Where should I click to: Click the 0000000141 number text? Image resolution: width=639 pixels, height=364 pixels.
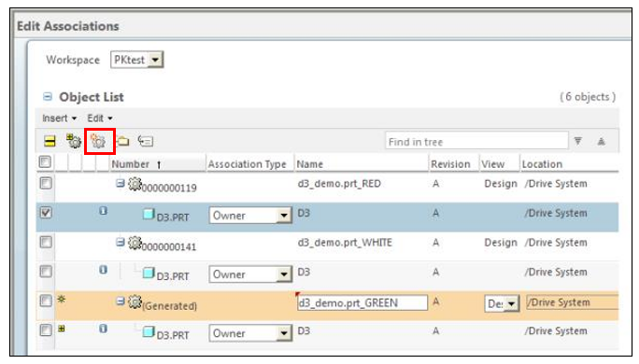(169, 247)
